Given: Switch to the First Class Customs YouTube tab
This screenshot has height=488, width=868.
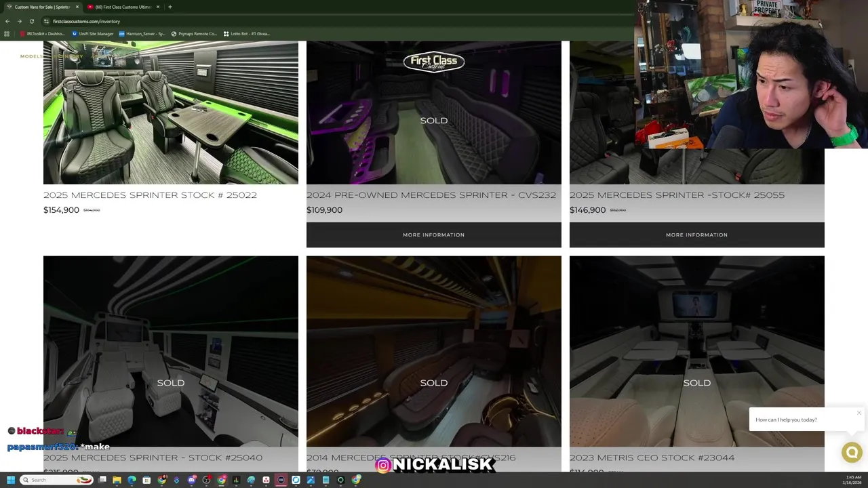Looking at the screenshot, I should tap(122, 7).
